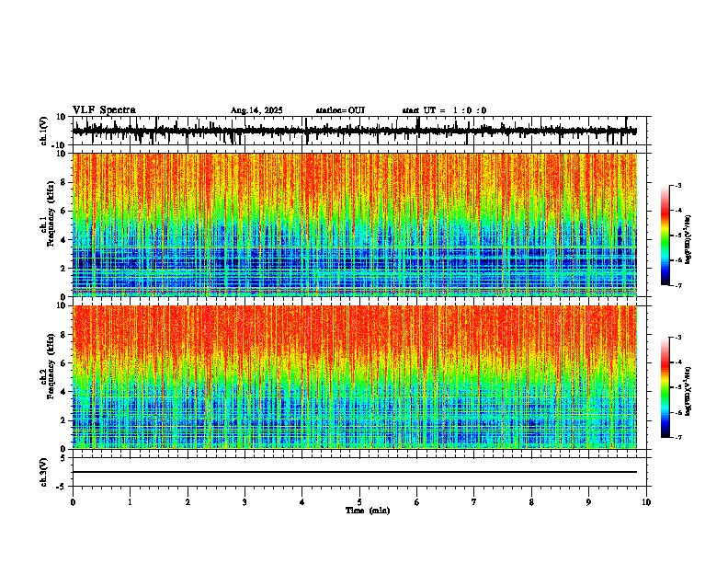728x563 pixels.
Task: Click the "VLF Spectra" plot title
Action: click(x=104, y=110)
